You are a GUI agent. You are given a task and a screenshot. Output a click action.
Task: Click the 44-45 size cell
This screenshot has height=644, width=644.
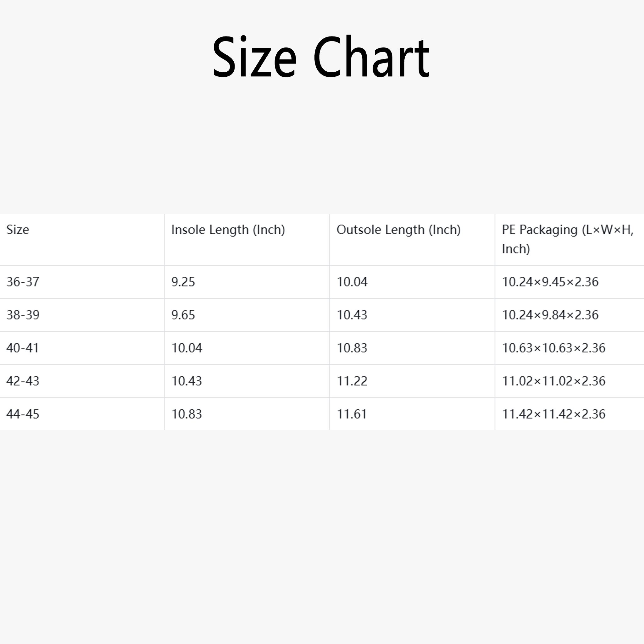click(23, 414)
